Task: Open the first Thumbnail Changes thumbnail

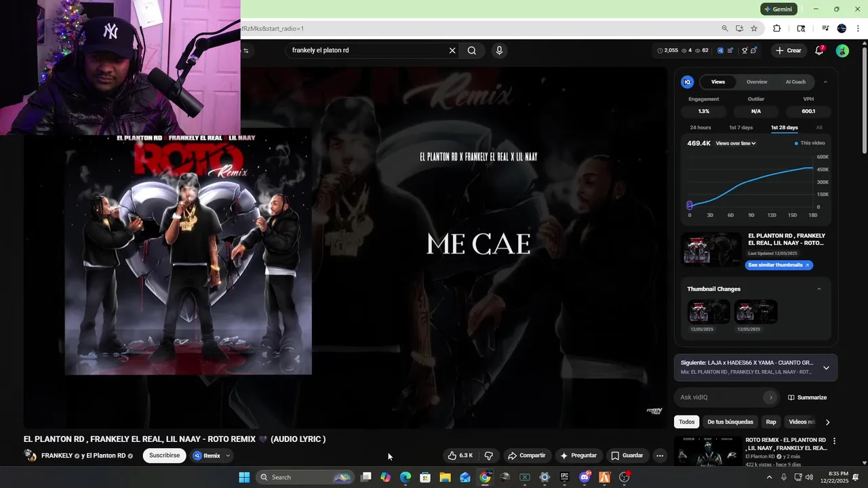Action: pyautogui.click(x=709, y=312)
